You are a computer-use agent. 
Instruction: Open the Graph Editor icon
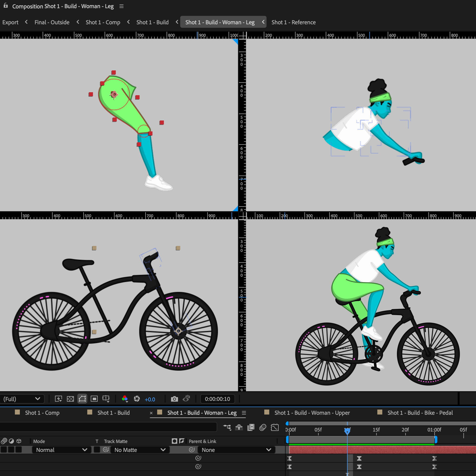(x=275, y=427)
